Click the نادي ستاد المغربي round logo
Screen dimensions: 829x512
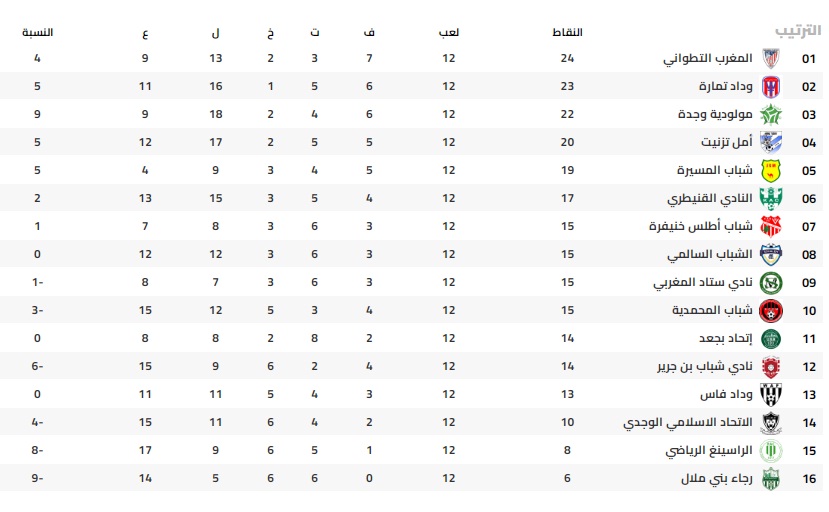click(770, 282)
